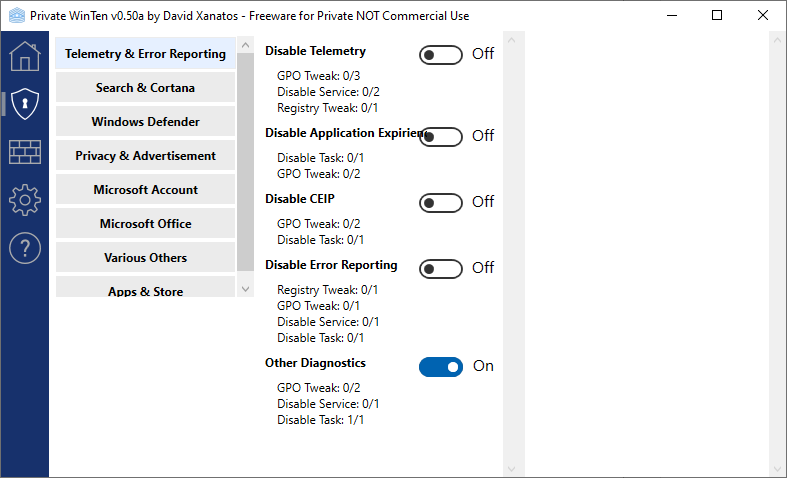Open the Firewall brick-wall sidebar icon
787x478 pixels.
pyautogui.click(x=24, y=152)
